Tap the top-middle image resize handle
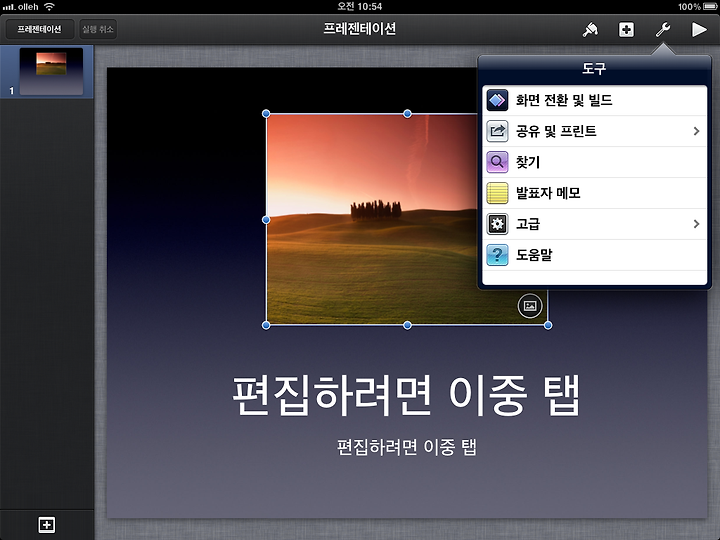Screen dimensions: 720x540 (407, 113)
